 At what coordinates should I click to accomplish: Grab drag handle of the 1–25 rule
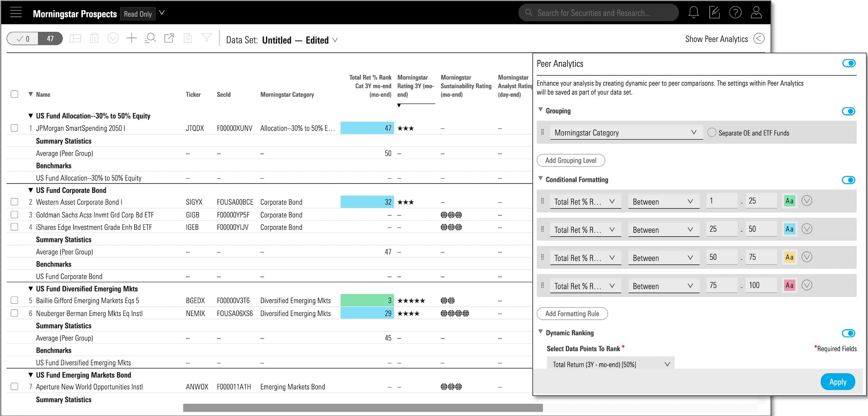(542, 201)
